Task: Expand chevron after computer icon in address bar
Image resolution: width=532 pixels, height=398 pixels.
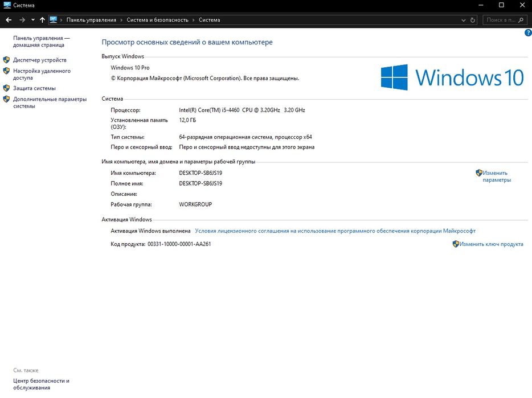Action: (x=61, y=20)
